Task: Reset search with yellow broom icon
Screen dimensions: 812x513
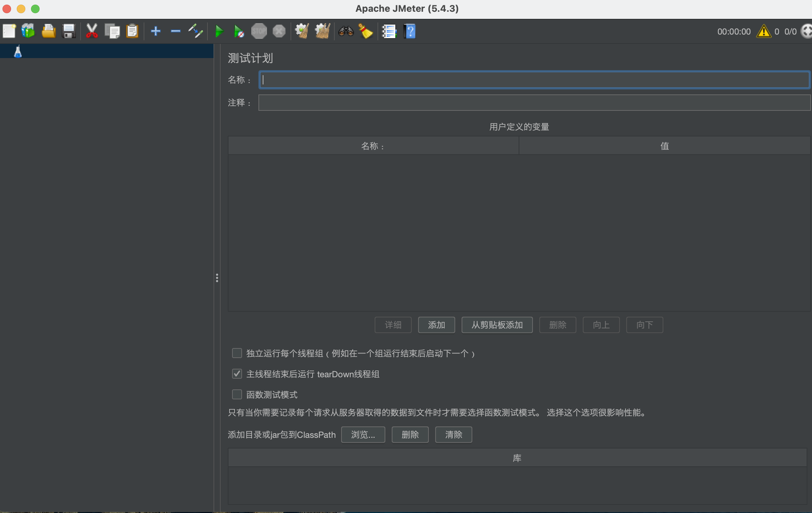Action: pyautogui.click(x=366, y=31)
